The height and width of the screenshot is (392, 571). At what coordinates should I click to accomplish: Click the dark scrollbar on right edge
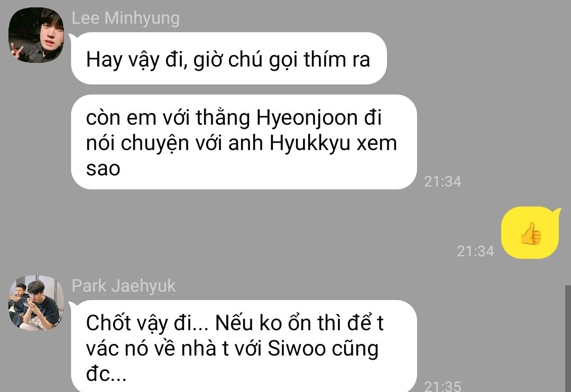pyautogui.click(x=568, y=339)
